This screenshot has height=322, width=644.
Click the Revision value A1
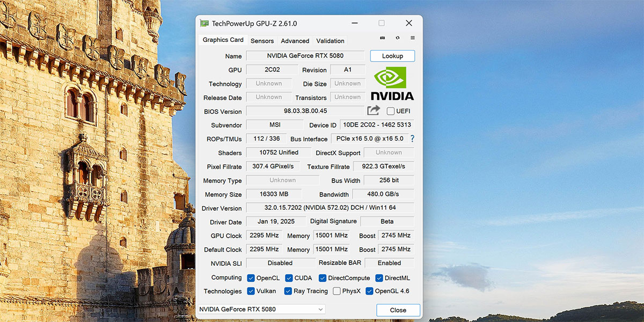(347, 70)
